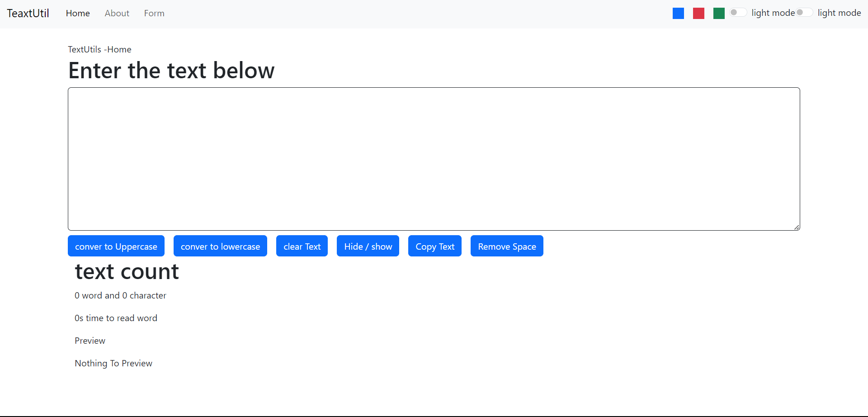The image size is (868, 417).
Task: Open the TeaxtUtil brand link
Action: coord(28,14)
